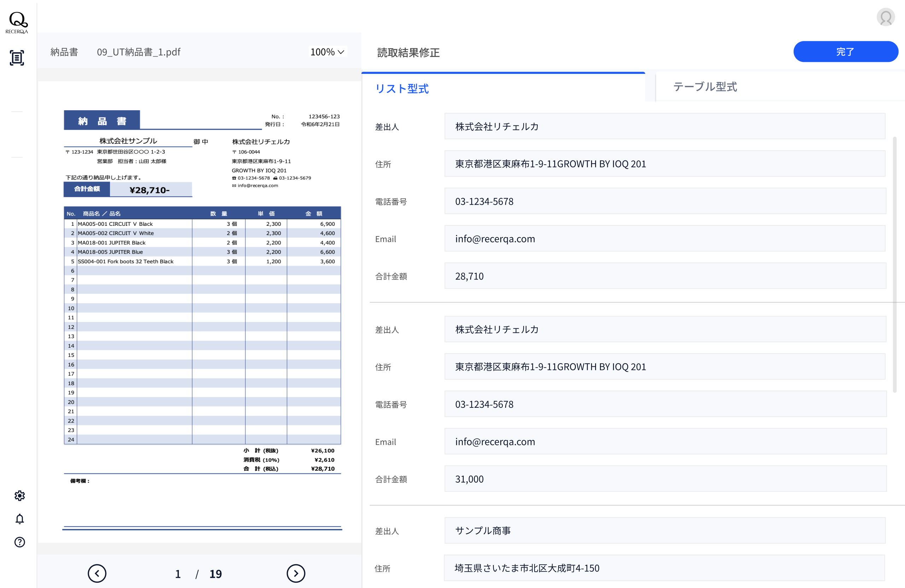Screen dimensions: 905x588
Task: Open user profile avatar
Action: tap(886, 17)
